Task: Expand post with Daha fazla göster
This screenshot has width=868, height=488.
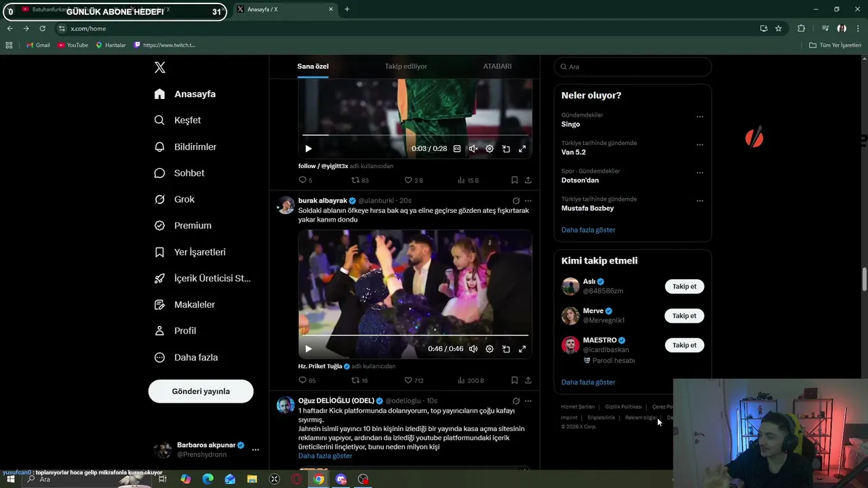Action: point(325,455)
